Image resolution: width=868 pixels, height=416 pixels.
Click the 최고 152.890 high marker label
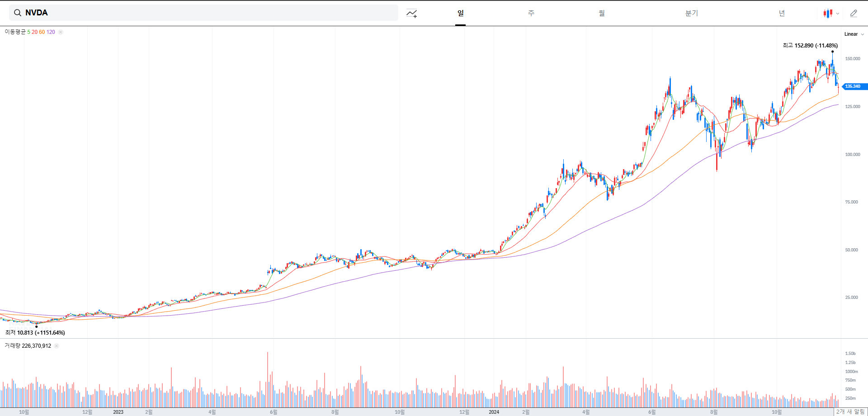pos(810,46)
